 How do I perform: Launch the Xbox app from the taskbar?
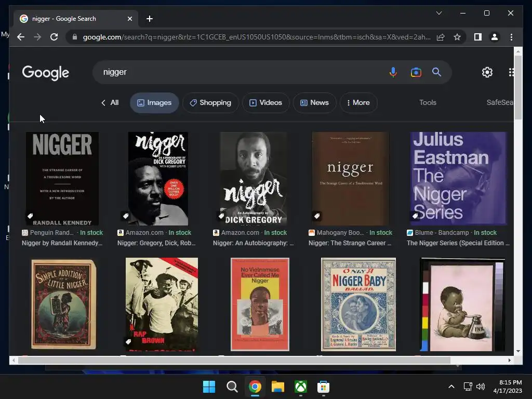(301, 387)
